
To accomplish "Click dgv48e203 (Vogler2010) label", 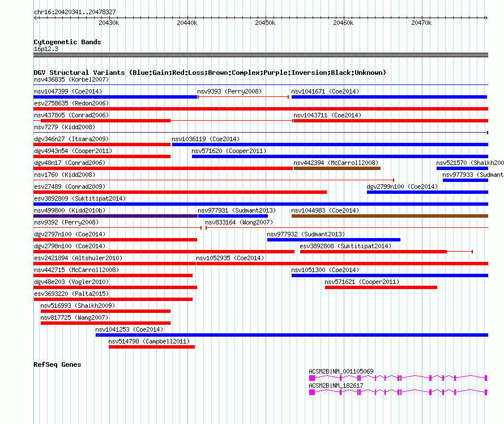I will click(71, 282).
